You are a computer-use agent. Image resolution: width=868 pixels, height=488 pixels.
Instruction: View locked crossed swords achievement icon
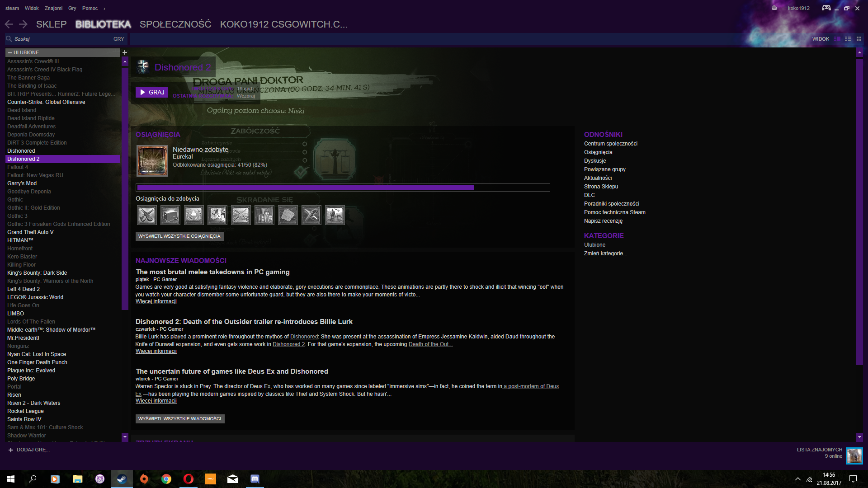pyautogui.click(x=241, y=215)
